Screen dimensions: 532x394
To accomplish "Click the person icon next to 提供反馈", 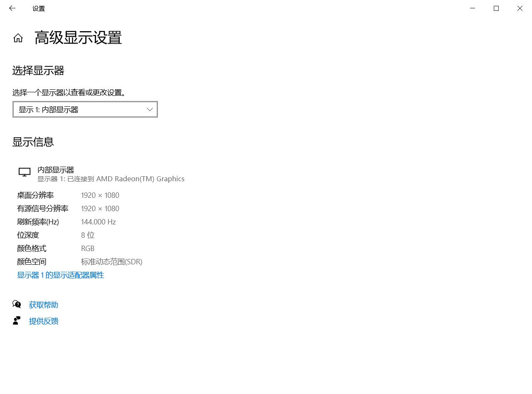I will [17, 320].
